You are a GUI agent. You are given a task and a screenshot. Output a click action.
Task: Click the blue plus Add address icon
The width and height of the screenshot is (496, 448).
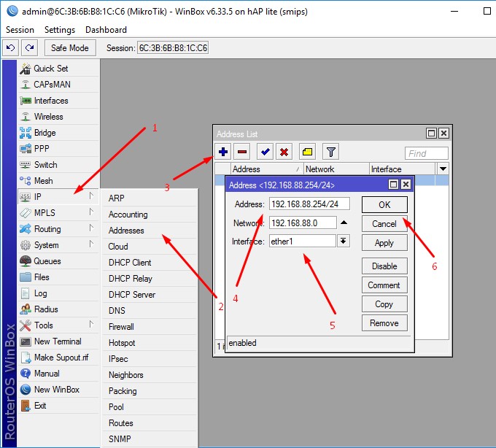(223, 152)
